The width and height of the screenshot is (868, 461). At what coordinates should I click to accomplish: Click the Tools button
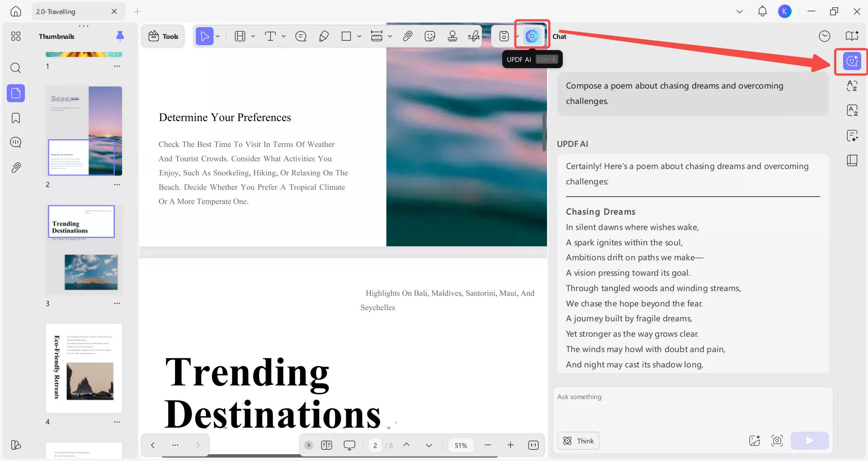coord(164,36)
